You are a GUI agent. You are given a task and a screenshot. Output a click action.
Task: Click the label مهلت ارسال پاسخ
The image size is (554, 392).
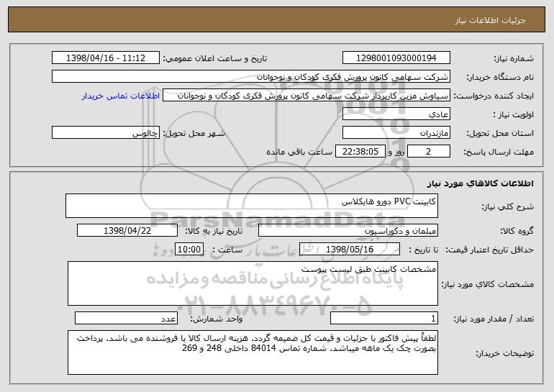tap(499, 152)
